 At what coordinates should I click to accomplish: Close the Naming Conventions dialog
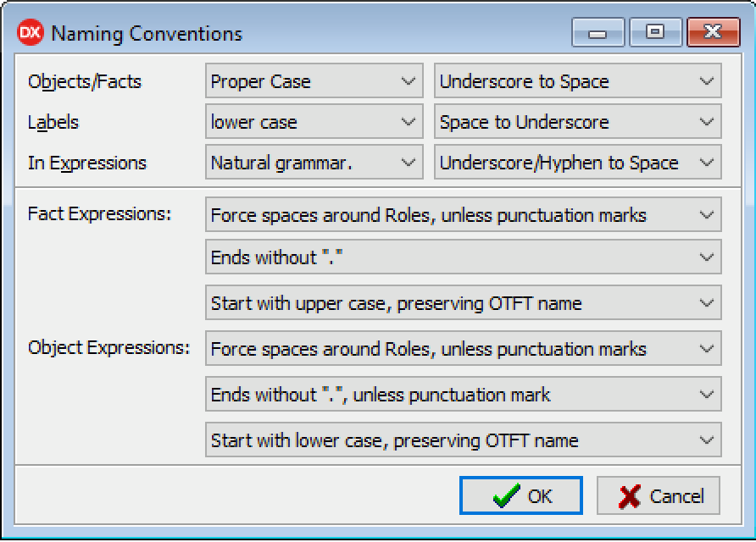713,33
